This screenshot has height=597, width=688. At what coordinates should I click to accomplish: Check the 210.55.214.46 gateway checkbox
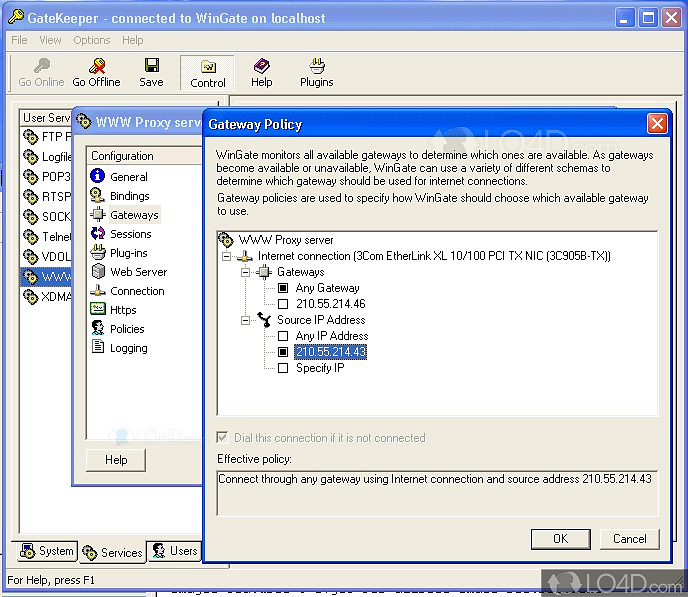coord(283,304)
